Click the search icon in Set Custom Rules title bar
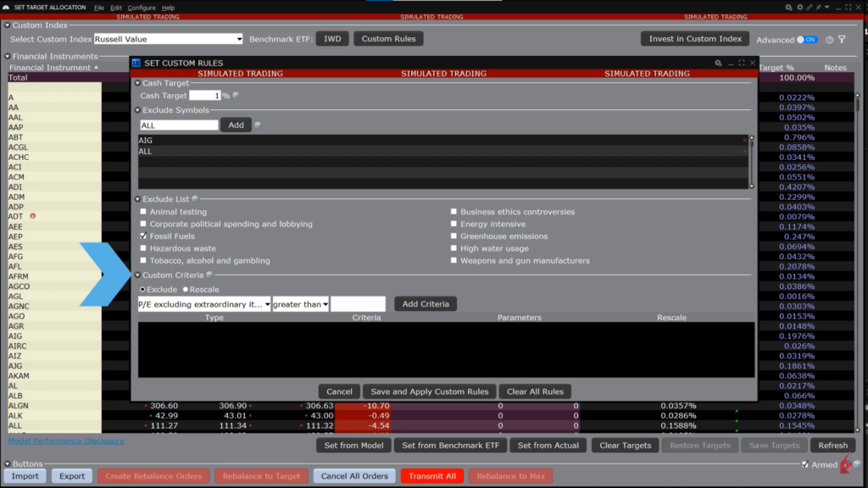 (718, 63)
